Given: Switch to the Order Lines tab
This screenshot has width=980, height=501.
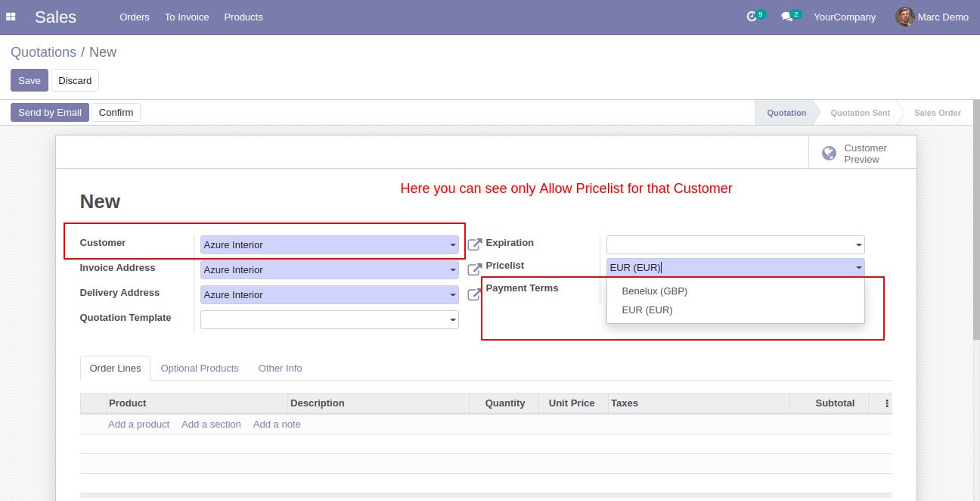Looking at the screenshot, I should point(115,368).
